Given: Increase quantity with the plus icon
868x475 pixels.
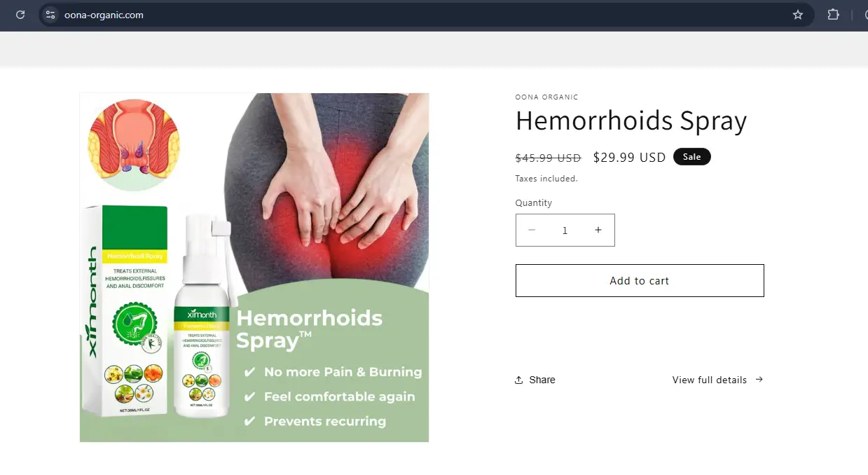Looking at the screenshot, I should 598,230.
